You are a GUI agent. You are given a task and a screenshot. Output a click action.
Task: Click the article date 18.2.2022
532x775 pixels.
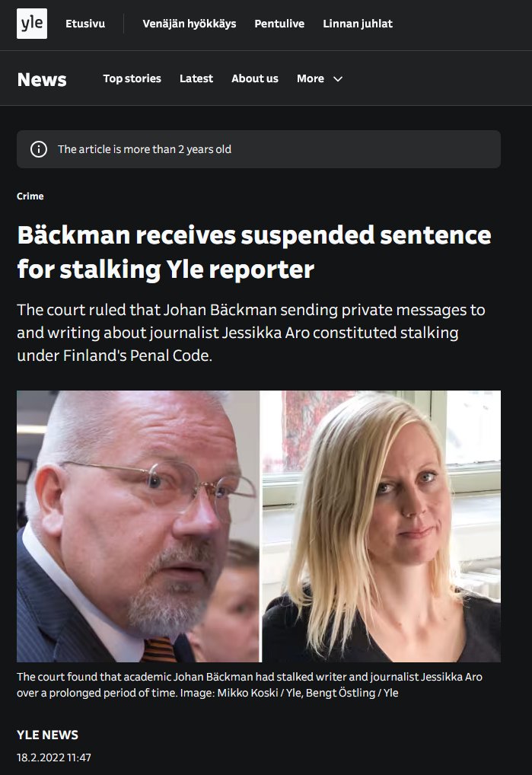[54, 757]
